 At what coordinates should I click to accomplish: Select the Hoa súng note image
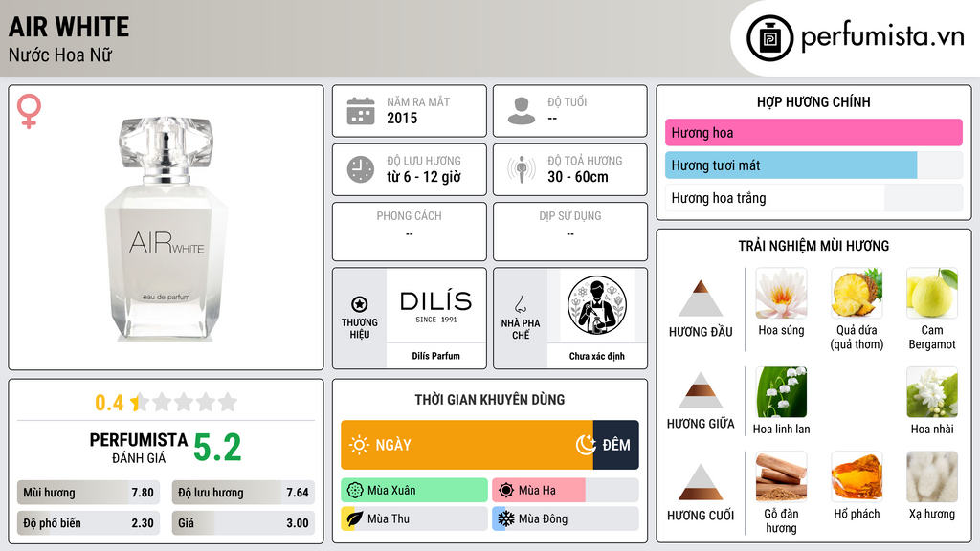781,294
